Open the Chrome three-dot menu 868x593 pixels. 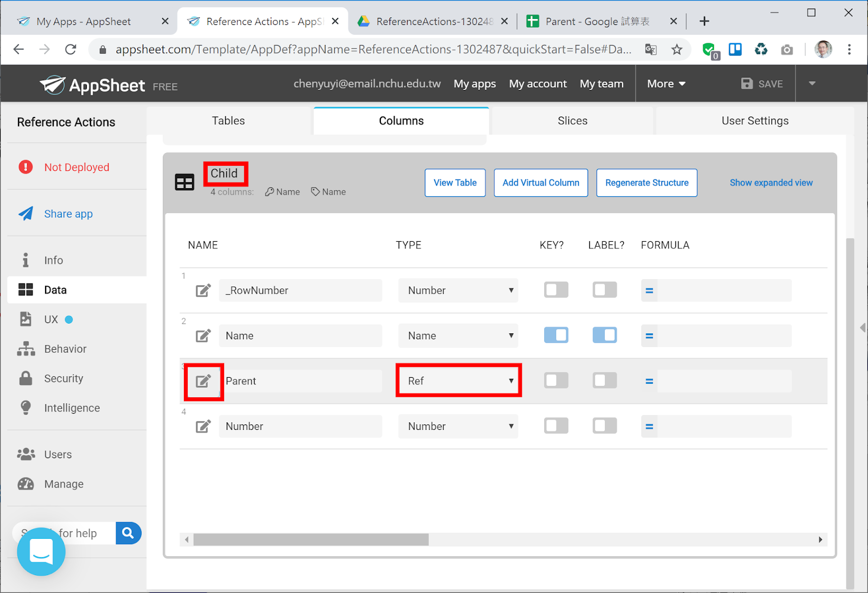(850, 50)
